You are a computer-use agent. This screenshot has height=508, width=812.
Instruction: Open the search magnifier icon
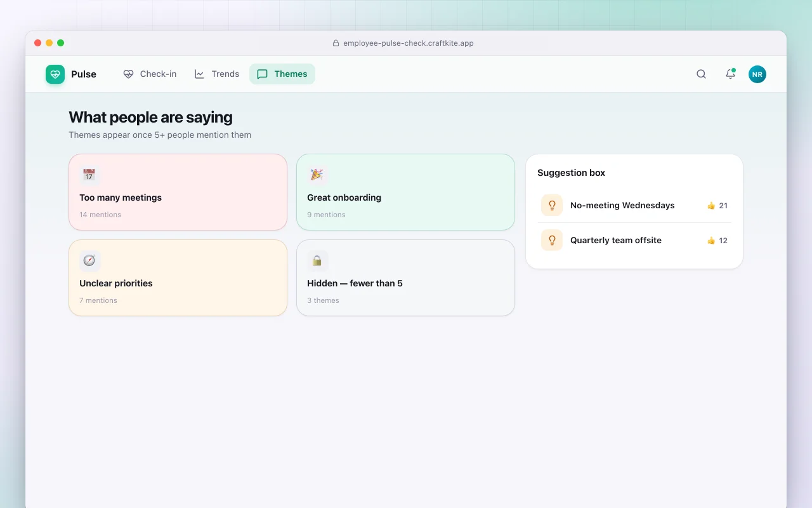coord(701,74)
